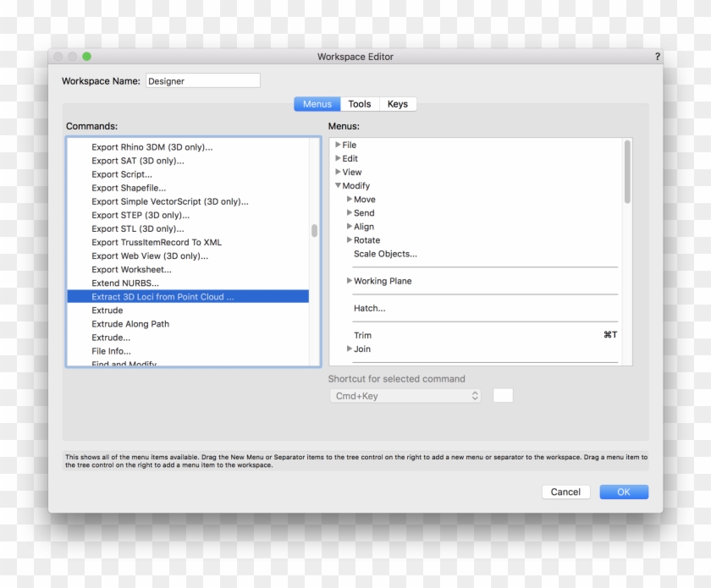Select the Hatch... menu item
The image size is (711, 588).
coord(370,308)
